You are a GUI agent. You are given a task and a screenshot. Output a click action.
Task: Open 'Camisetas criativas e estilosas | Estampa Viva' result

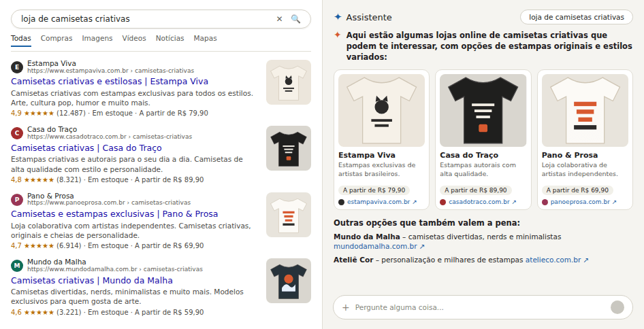pyautogui.click(x=110, y=81)
